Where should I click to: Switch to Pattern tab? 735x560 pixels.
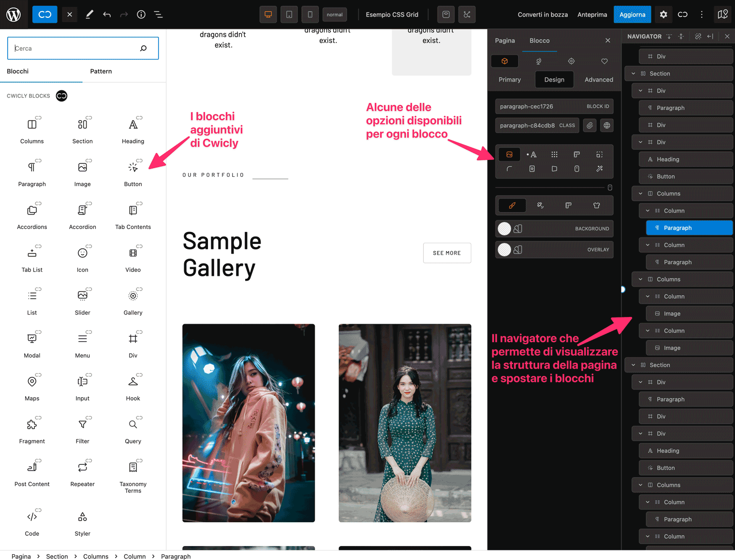tap(101, 71)
